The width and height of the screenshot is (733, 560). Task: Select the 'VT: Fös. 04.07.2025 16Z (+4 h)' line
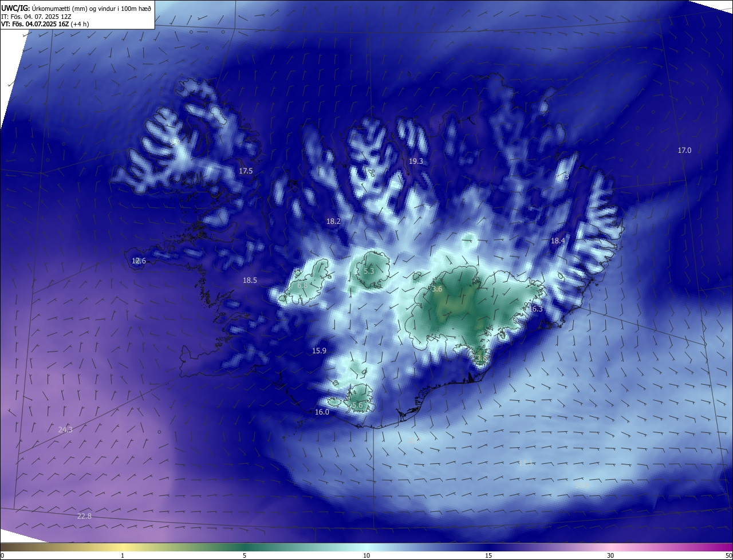[45, 24]
